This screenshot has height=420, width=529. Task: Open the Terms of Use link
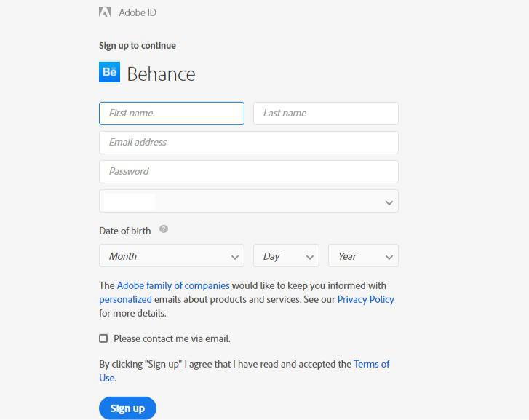(x=371, y=364)
